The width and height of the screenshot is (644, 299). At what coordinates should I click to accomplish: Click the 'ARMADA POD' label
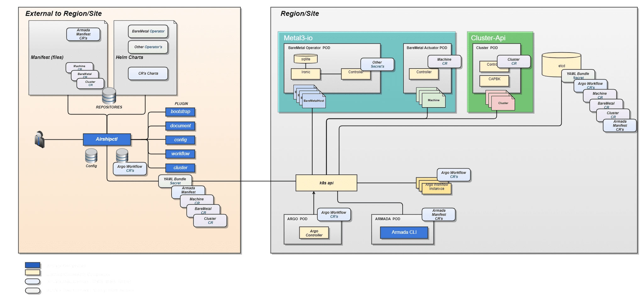[387, 219]
